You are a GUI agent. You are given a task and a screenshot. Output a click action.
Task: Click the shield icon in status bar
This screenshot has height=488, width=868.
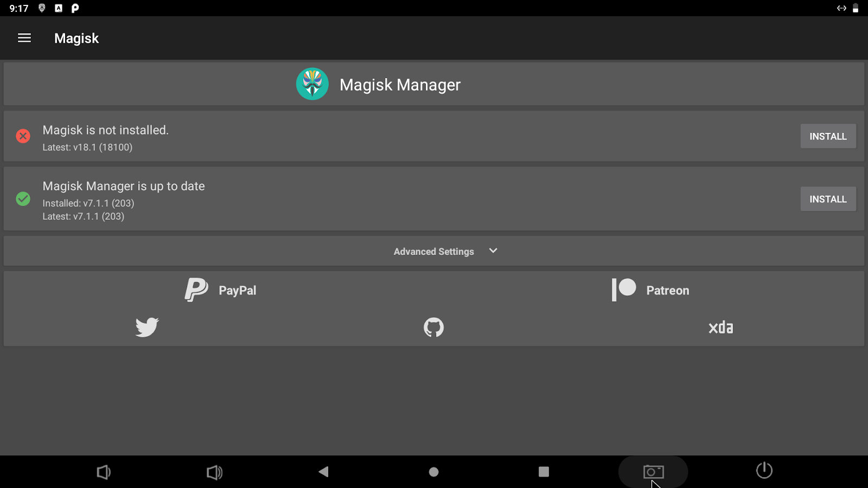pos(42,8)
